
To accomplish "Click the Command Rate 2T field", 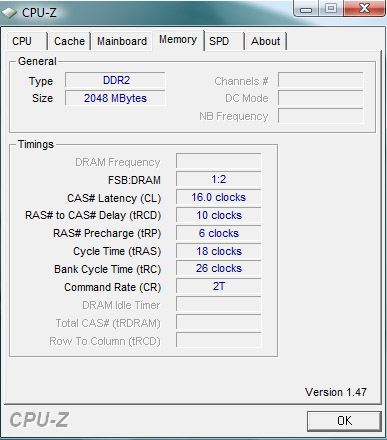I will click(219, 286).
